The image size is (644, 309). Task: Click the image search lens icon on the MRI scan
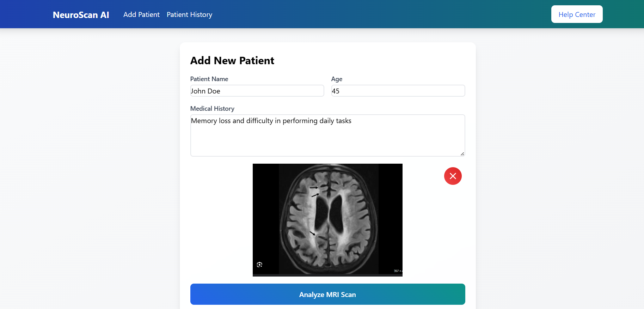click(260, 264)
